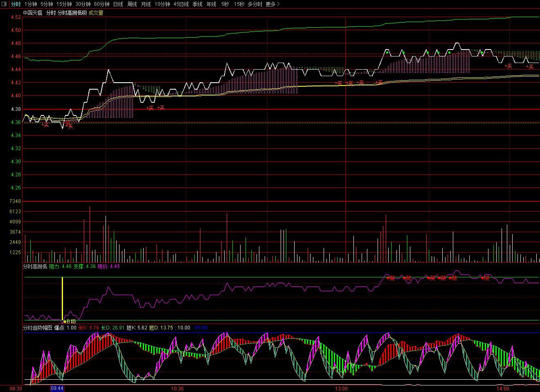
Task: Click the 09:30 time axis label
Action: point(16,389)
